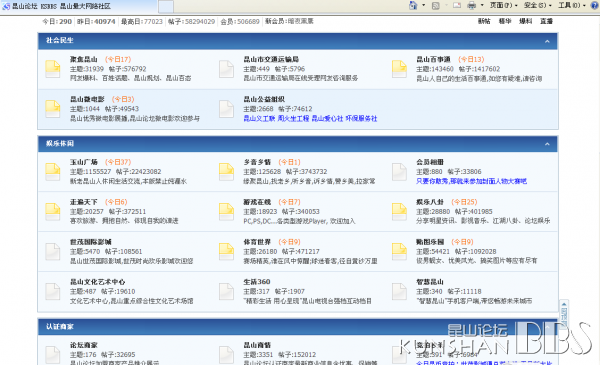Collapse the 娱乐休闲 section

(x=547, y=144)
